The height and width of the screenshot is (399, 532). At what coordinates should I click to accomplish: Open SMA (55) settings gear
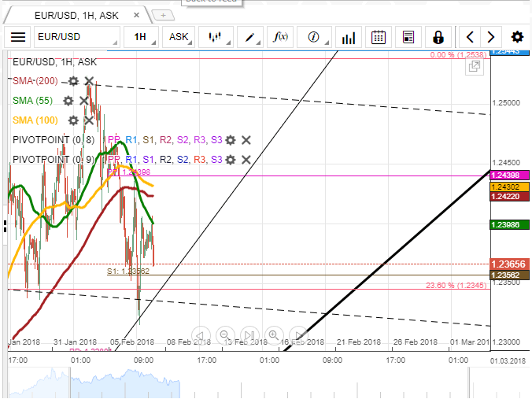point(68,101)
